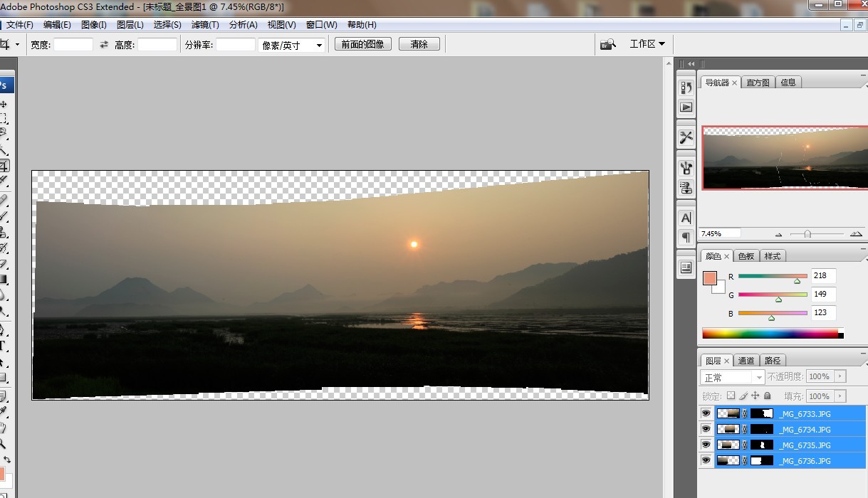Open the Layer Comps panel icon
The width and height of the screenshot is (868, 498).
click(x=686, y=267)
